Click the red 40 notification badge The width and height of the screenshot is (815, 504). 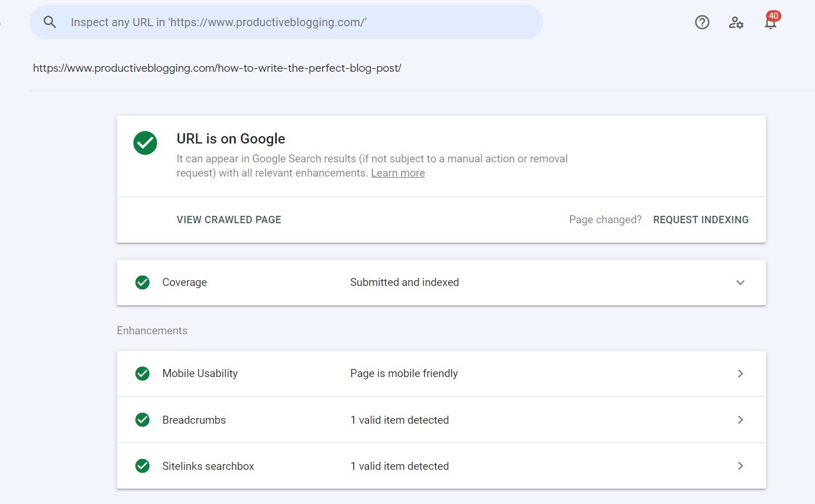pos(772,16)
